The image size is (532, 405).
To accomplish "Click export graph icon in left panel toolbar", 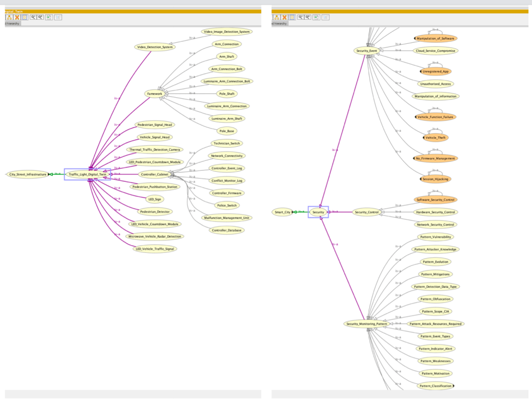I will pyautogui.click(x=49, y=17).
